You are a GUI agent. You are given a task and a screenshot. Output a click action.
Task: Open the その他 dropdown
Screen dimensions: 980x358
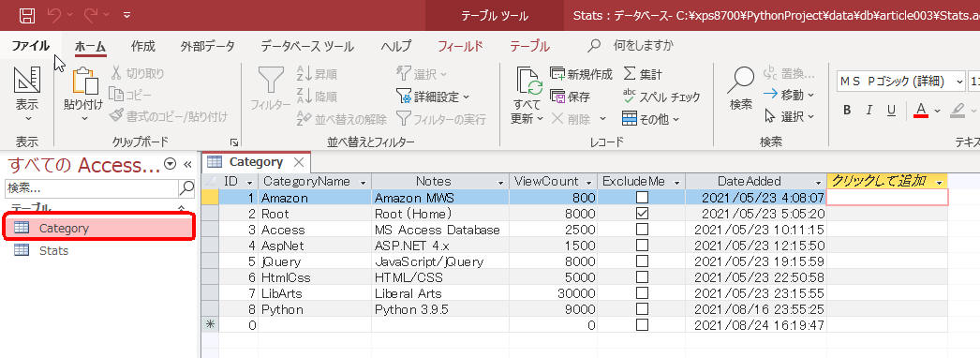pyautogui.click(x=650, y=119)
